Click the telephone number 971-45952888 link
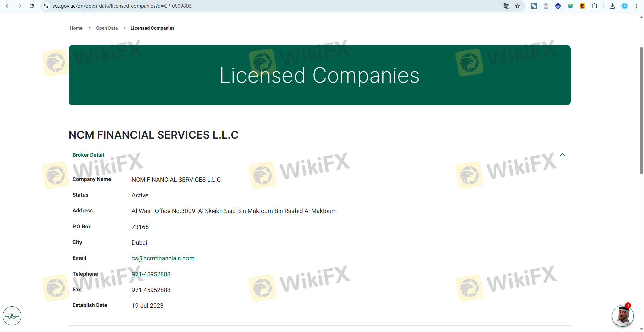Screen dimensions: 644x332 pyautogui.click(x=151, y=274)
